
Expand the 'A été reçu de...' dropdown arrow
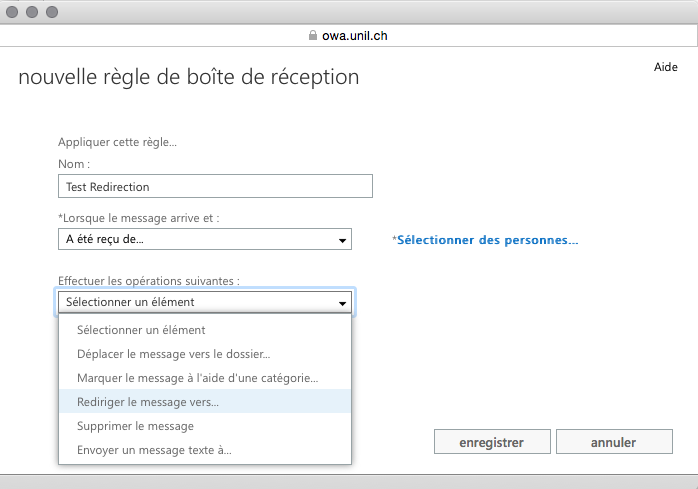[x=342, y=240]
